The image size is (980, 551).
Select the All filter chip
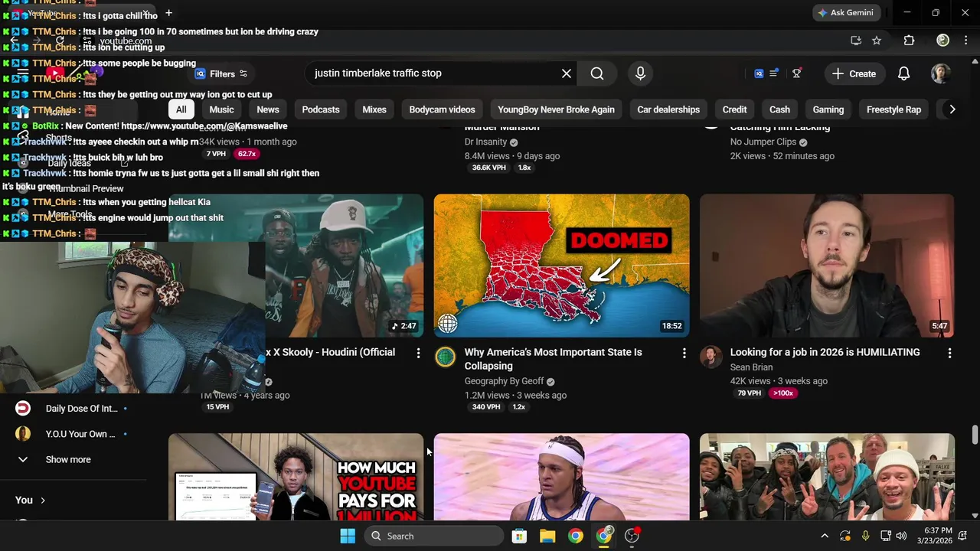pyautogui.click(x=181, y=109)
